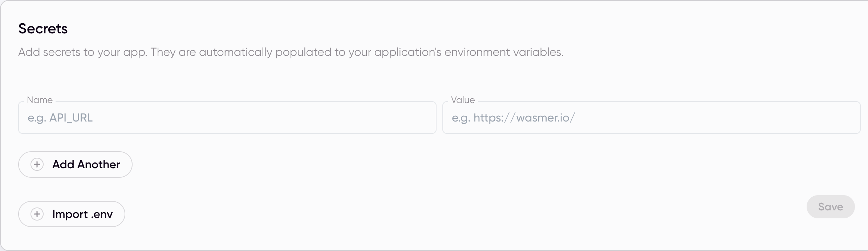
Task: Click the Save button
Action: point(830,206)
